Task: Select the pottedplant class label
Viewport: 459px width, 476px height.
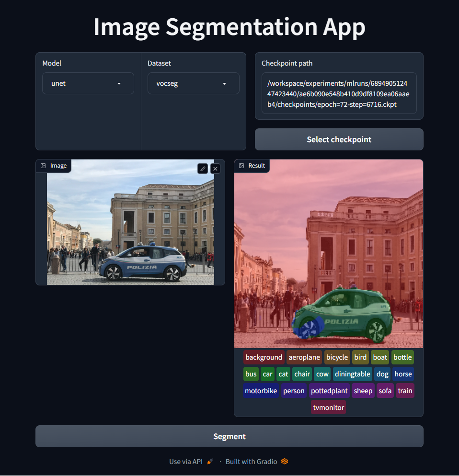Action: point(329,391)
